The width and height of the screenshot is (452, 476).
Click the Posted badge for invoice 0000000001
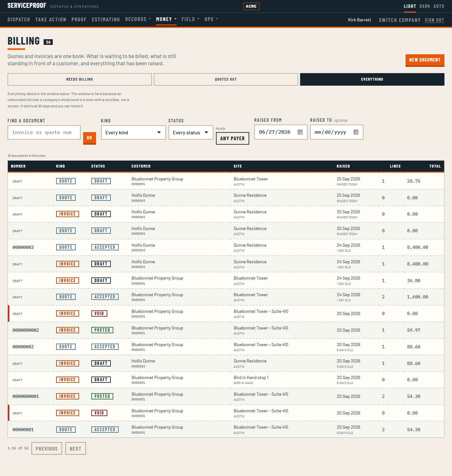point(102,396)
